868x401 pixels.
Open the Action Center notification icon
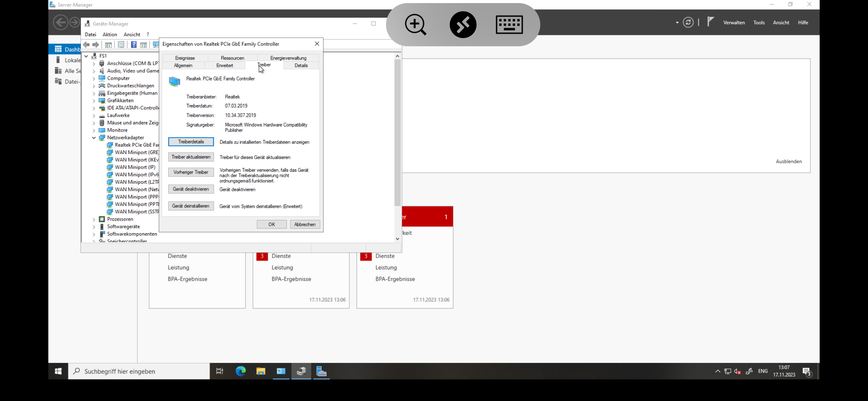point(806,372)
